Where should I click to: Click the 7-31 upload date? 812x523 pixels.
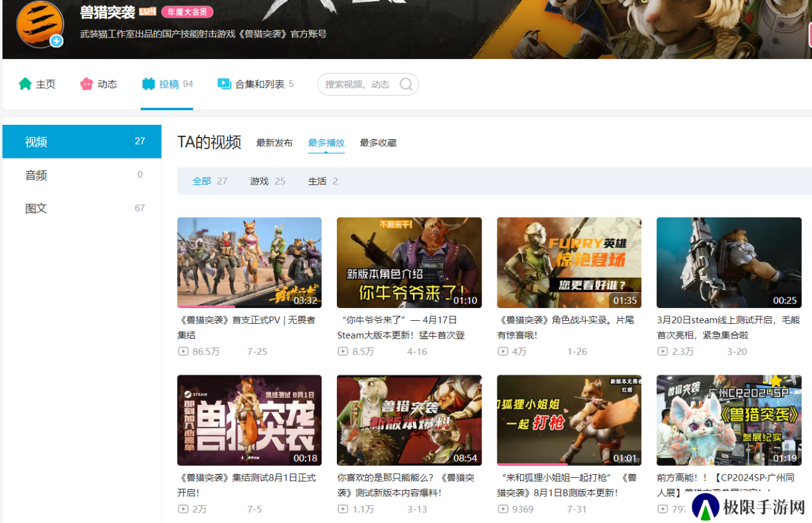click(577, 509)
